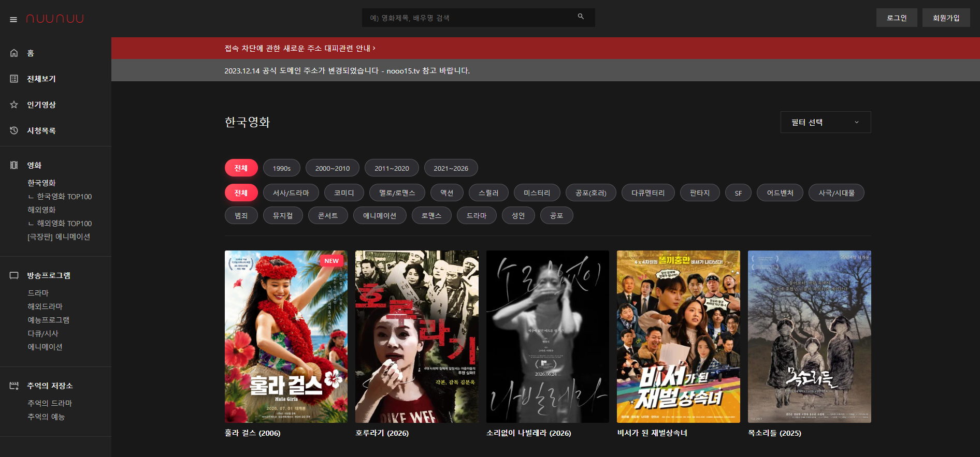Open the 훌라 걸스 movie poster

[286, 336]
